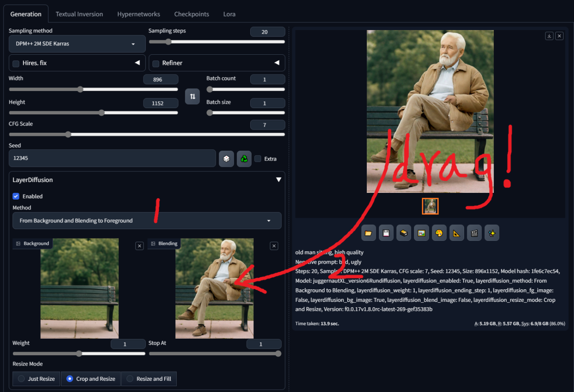Screen dimensions: 574x392
Task: Tick the Extra seed checkbox
Action: point(258,159)
